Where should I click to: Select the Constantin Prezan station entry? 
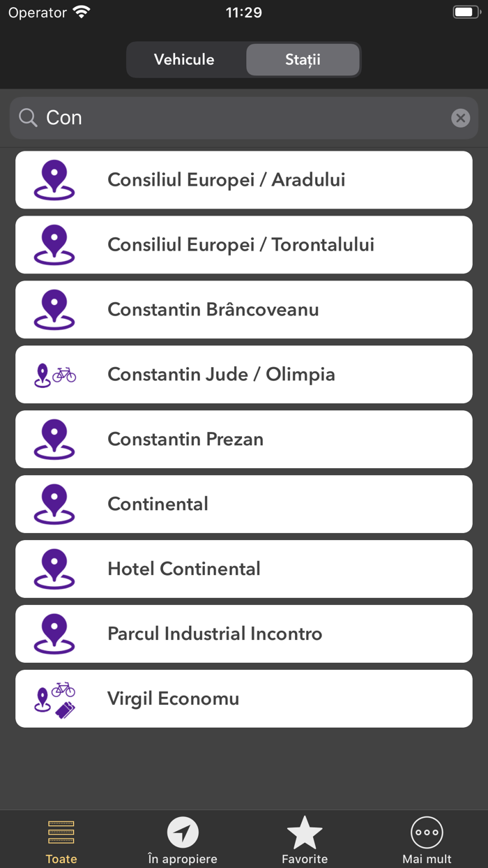point(244,439)
